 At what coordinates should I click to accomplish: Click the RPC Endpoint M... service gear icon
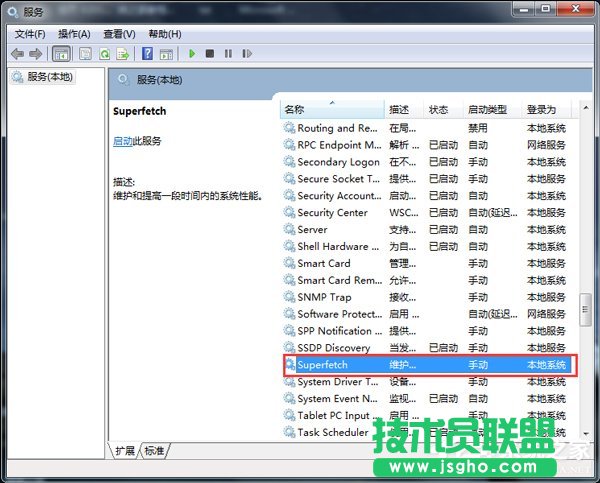pyautogui.click(x=289, y=145)
